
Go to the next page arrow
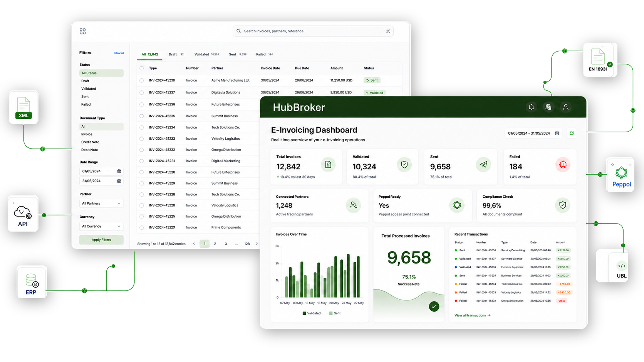click(257, 244)
